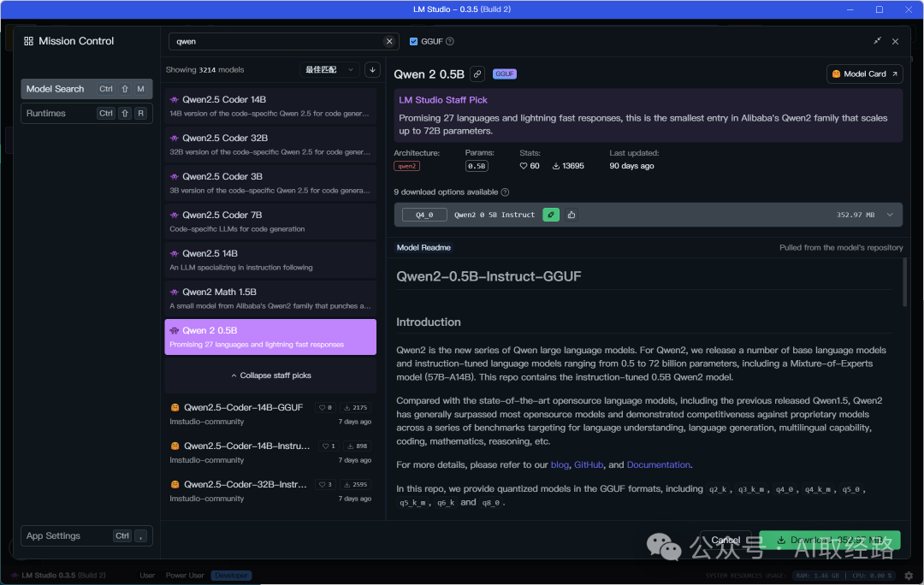This screenshot has height=585, width=924.
Task: Copy link for Qwen 2 0.5B
Action: click(477, 74)
